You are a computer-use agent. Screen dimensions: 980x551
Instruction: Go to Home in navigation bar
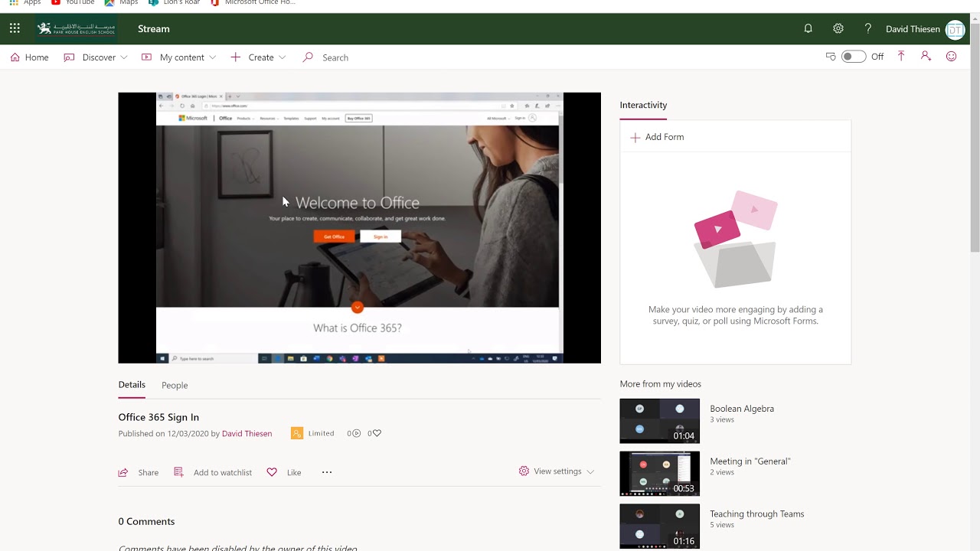[x=30, y=57]
